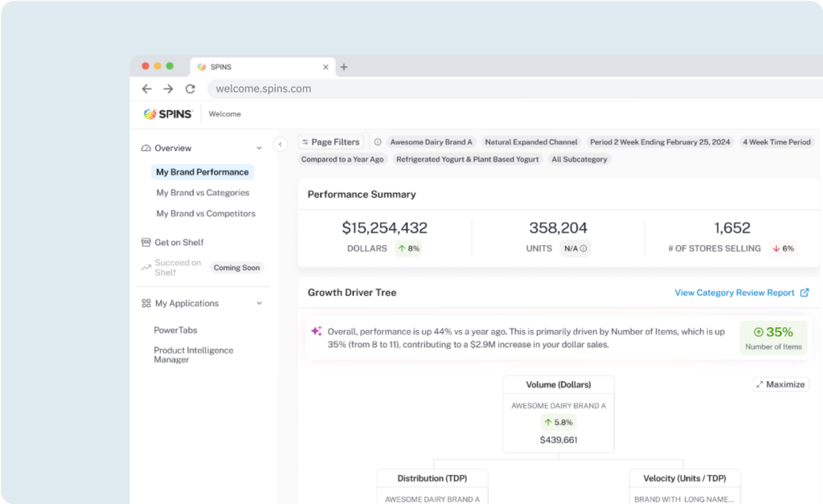
Task: Click the Welcome breadcrumb in header
Action: click(x=225, y=114)
